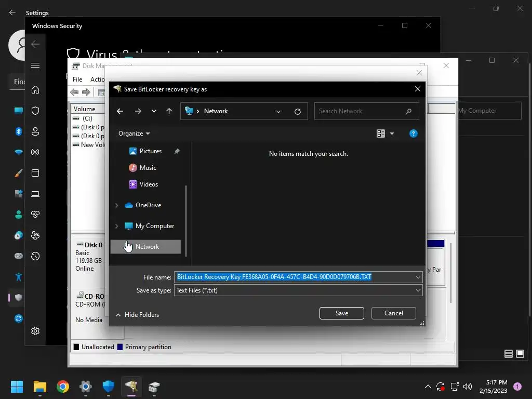Go forward in the save dialog
The height and width of the screenshot is (399, 532).
(138, 111)
